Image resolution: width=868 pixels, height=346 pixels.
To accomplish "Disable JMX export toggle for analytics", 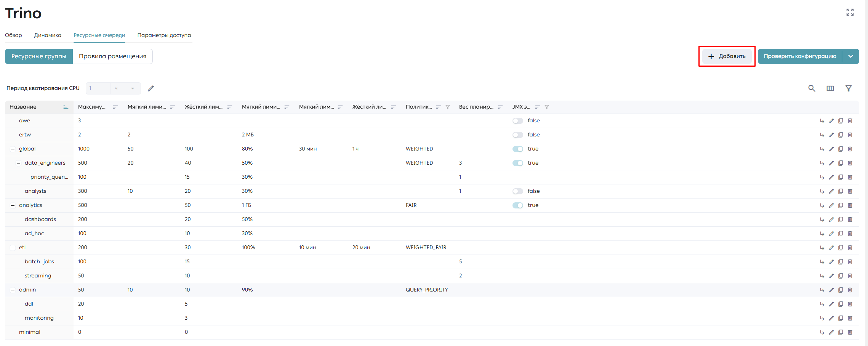I will (517, 205).
